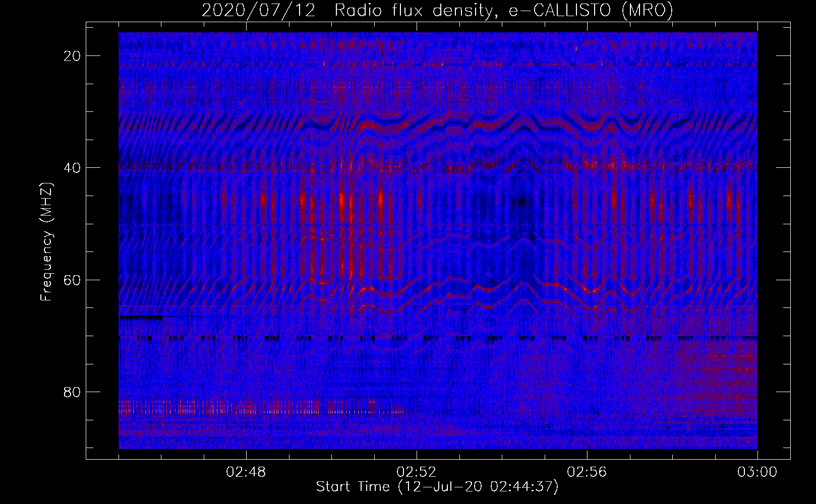Click the 'Start Time (12-Jul-20 02:44:37)' x-axis label
Viewport: 816px width, 504px height.
(437, 487)
